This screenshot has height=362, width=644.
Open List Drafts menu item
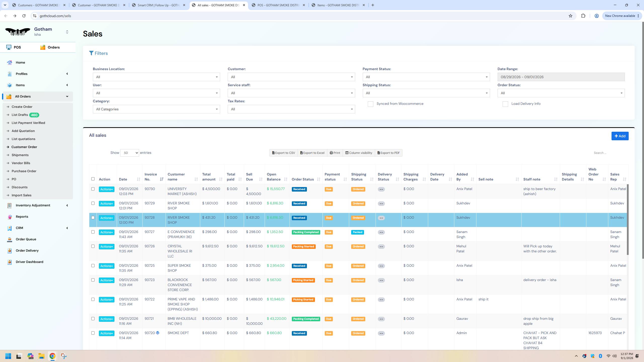[x=20, y=115]
